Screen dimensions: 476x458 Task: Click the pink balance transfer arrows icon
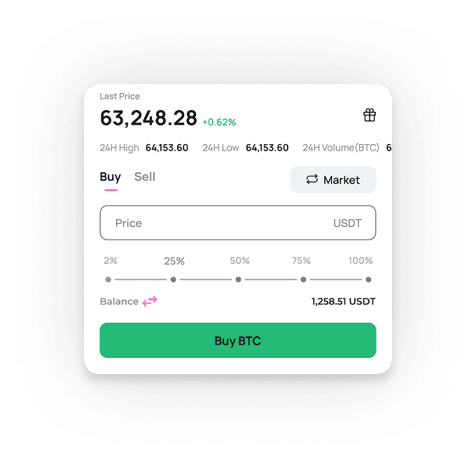tap(150, 301)
